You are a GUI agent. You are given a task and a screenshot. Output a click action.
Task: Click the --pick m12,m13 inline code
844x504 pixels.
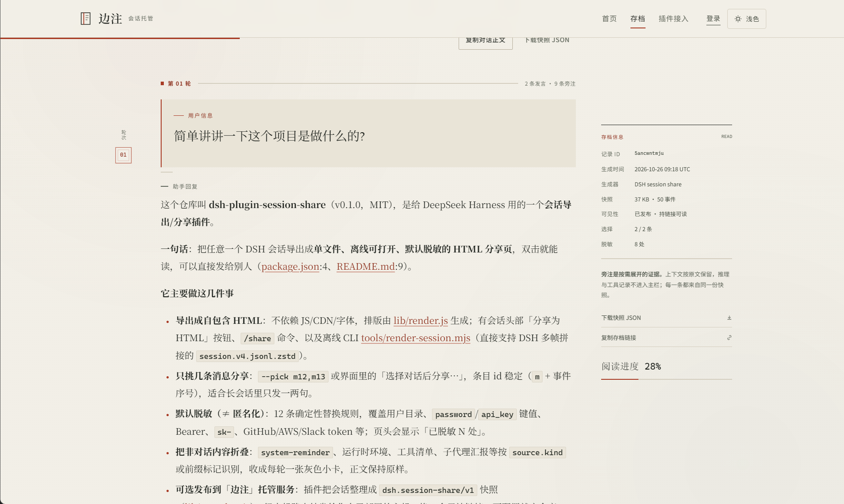pos(293,377)
